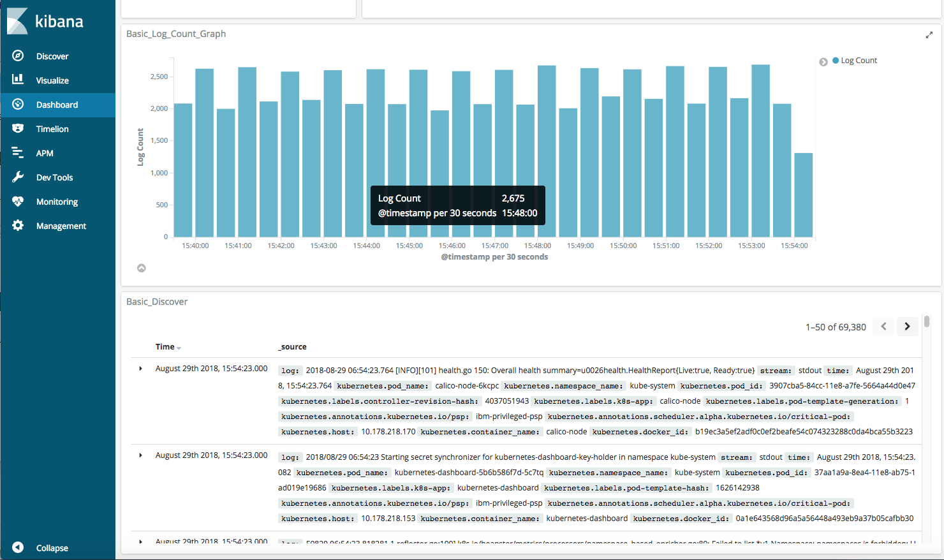Click the Management menu label

tap(61, 226)
